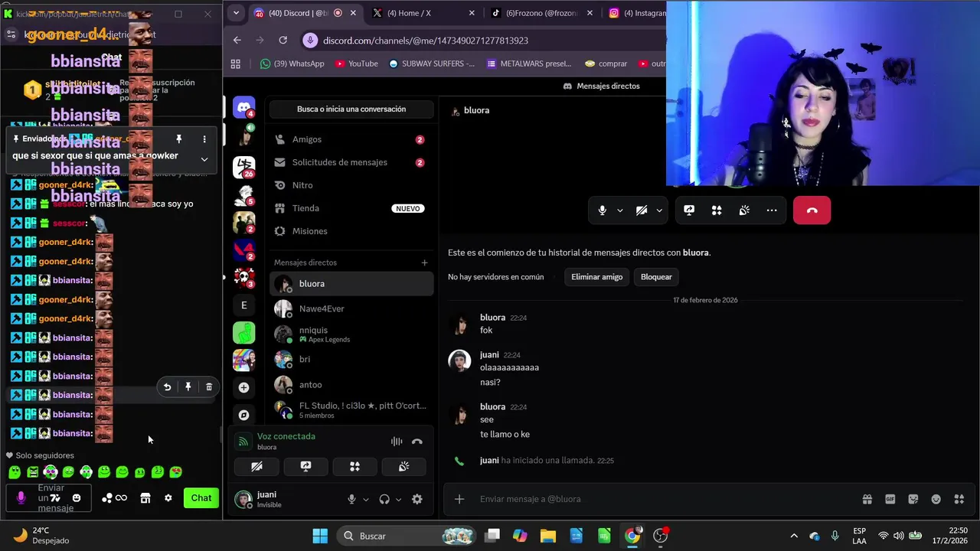
Task: Open GIF picker in message bar
Action: 890,499
